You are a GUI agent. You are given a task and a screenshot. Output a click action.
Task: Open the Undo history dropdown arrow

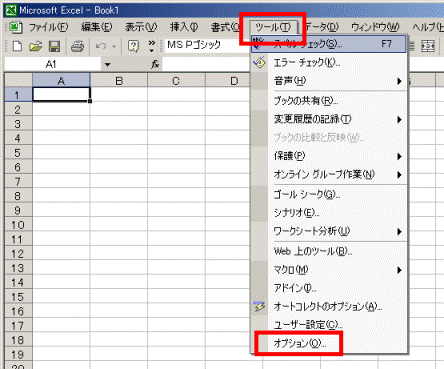(x=114, y=46)
